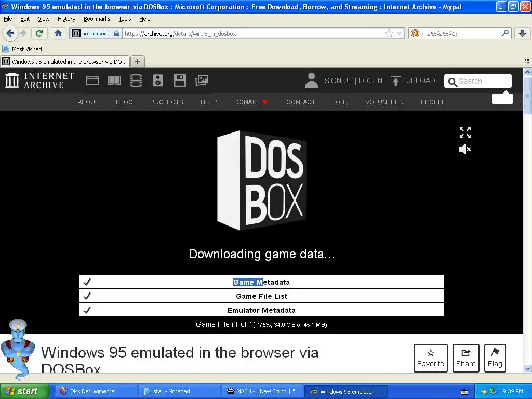
Task: Click the archive.org site identity padlock
Action: (x=116, y=33)
